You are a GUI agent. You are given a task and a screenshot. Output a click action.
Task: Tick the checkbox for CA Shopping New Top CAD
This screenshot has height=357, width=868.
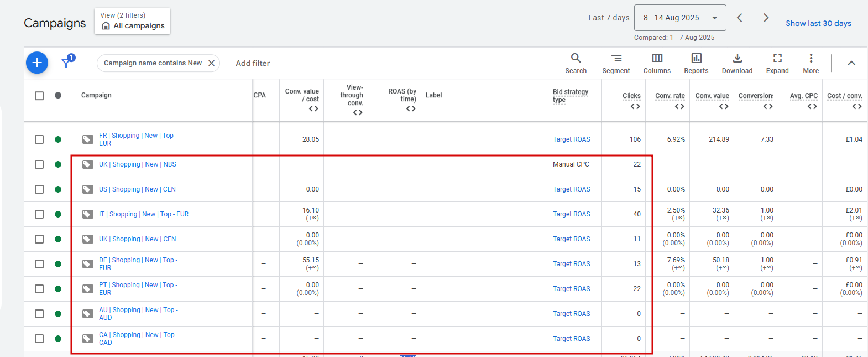tap(39, 339)
